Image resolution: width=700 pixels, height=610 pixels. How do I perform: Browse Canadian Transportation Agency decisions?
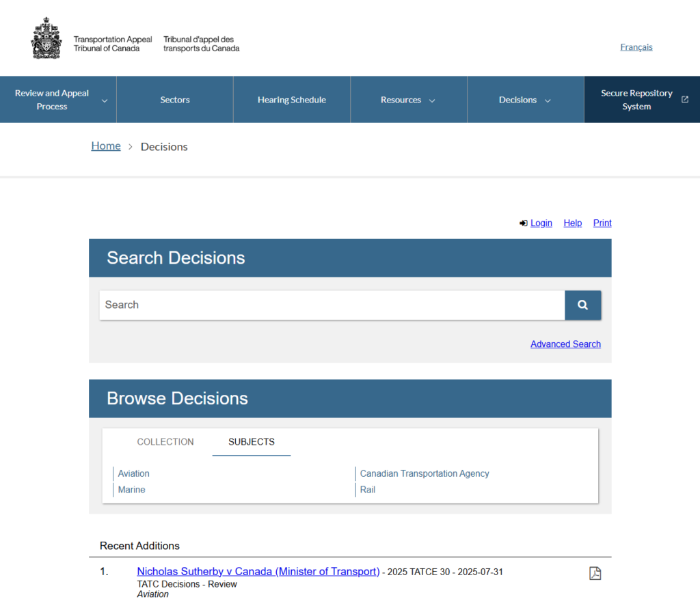pos(425,473)
